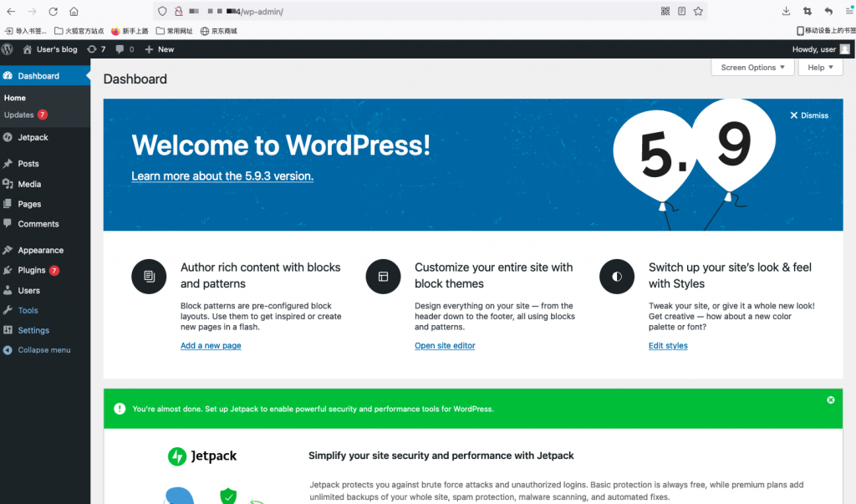Click the updates icon showing 7
856x504 pixels.
pos(96,49)
